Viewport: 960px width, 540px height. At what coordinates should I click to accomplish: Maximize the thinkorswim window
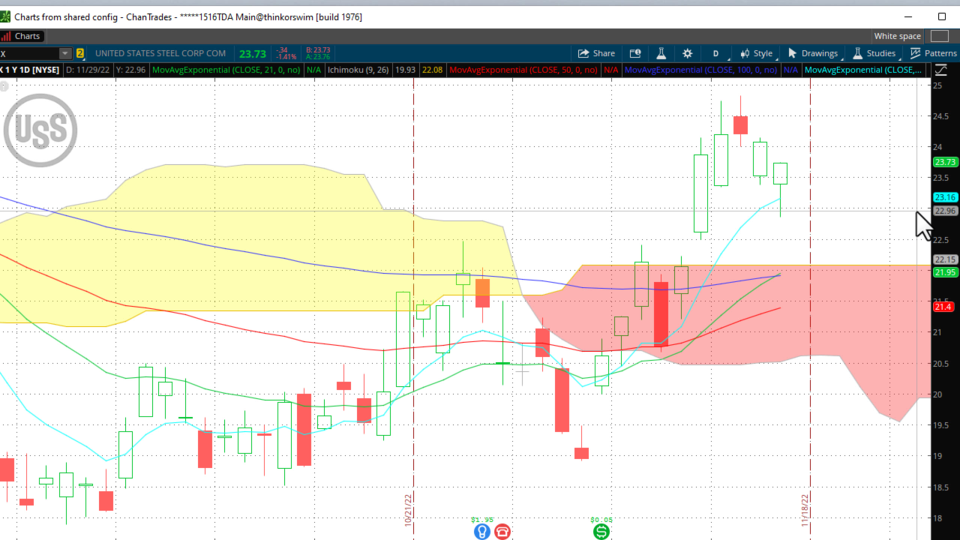[x=942, y=17]
